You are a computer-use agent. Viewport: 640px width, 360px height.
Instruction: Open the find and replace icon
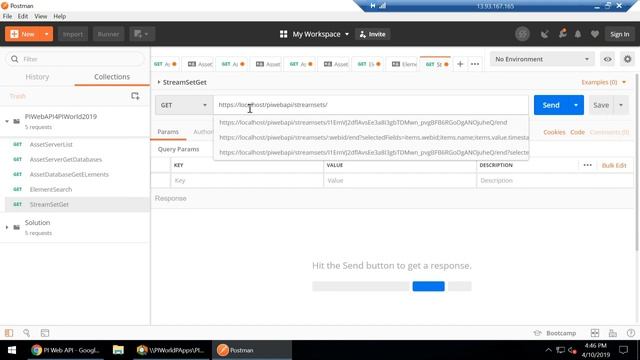click(27, 333)
